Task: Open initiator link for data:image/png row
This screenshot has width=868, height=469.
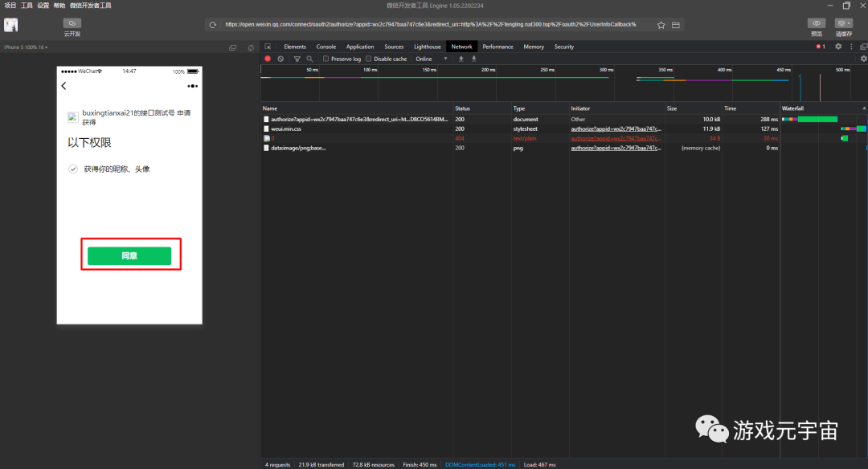Action: pyautogui.click(x=616, y=149)
